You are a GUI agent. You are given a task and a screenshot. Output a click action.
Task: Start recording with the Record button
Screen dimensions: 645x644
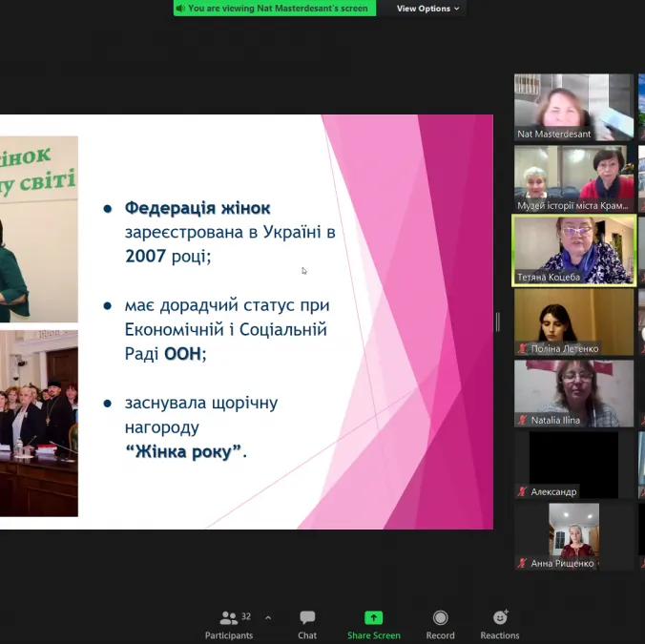click(440, 625)
